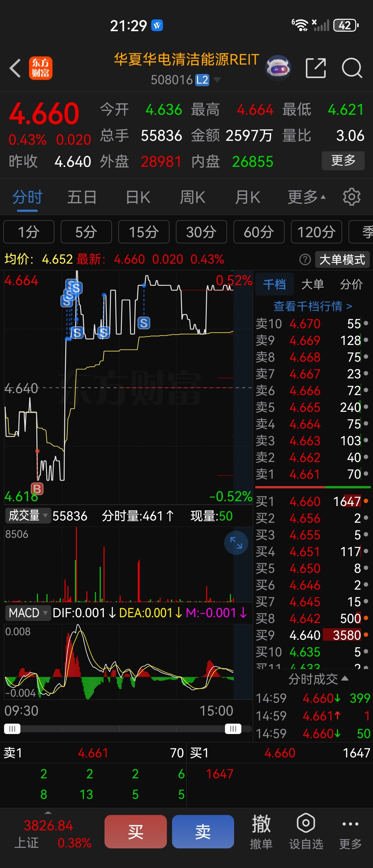Open 查看千档行情 link
This screenshot has width=373, height=868.
313,306
